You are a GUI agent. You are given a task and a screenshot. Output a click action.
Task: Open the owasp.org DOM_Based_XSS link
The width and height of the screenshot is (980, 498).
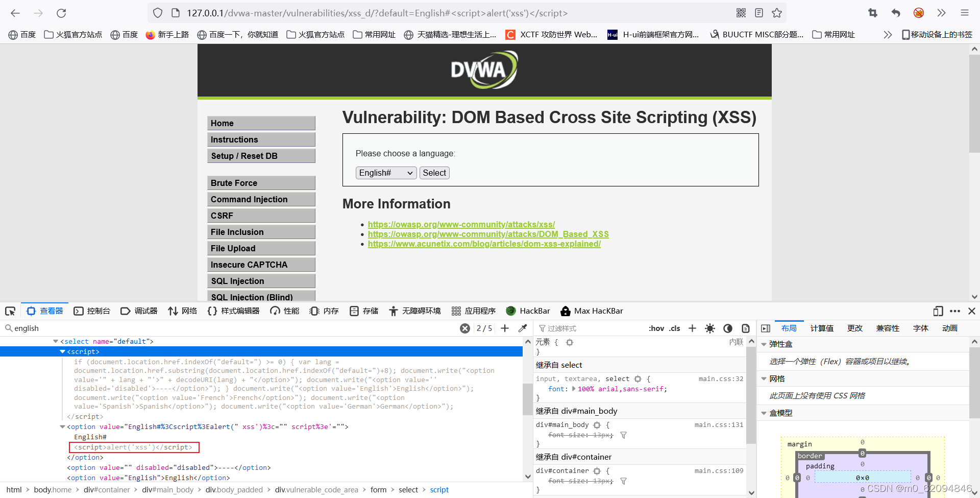pyautogui.click(x=488, y=234)
